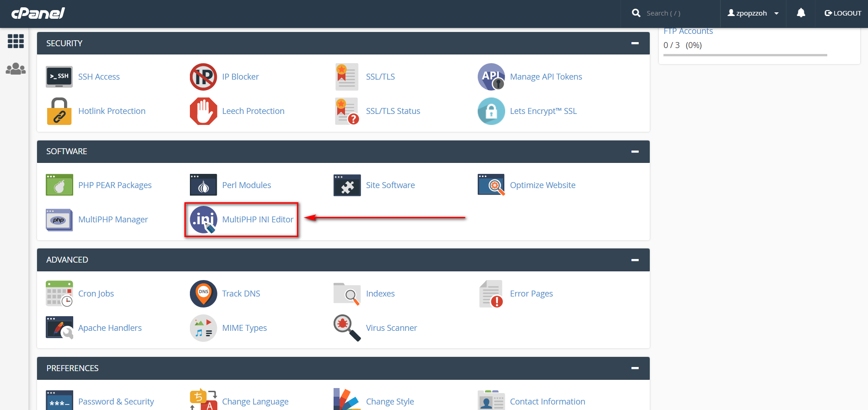Open the home grid icon in sidebar
Image resolution: width=868 pixels, height=410 pixels.
tap(16, 41)
